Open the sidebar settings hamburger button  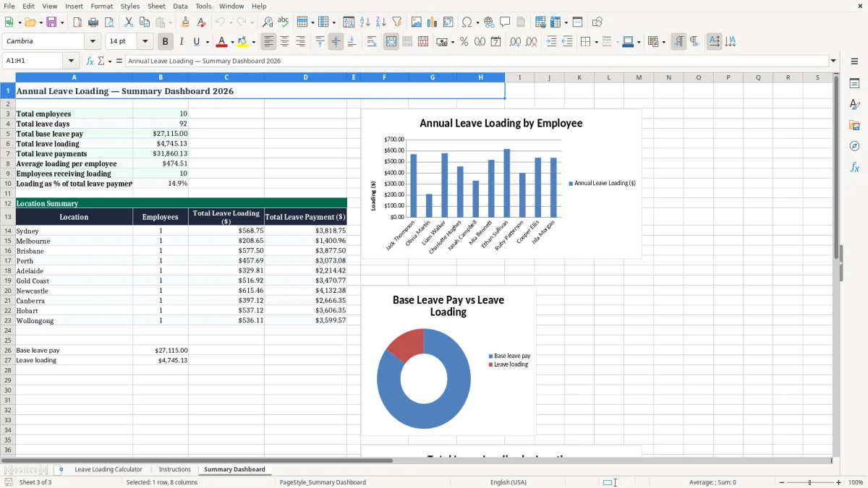tap(854, 61)
